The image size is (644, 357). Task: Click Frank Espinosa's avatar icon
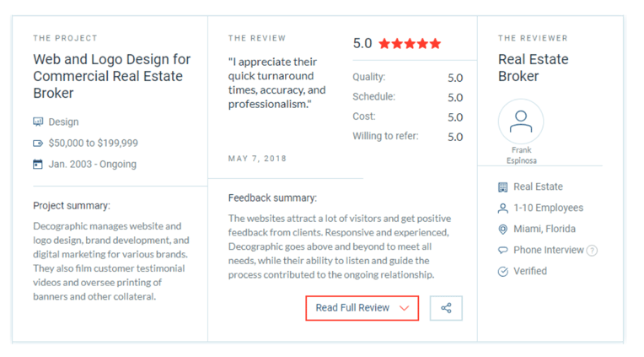[521, 122]
